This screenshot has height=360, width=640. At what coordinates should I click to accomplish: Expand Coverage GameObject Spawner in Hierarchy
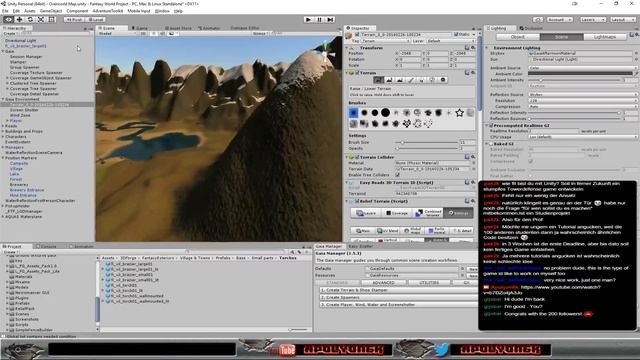tap(7, 78)
